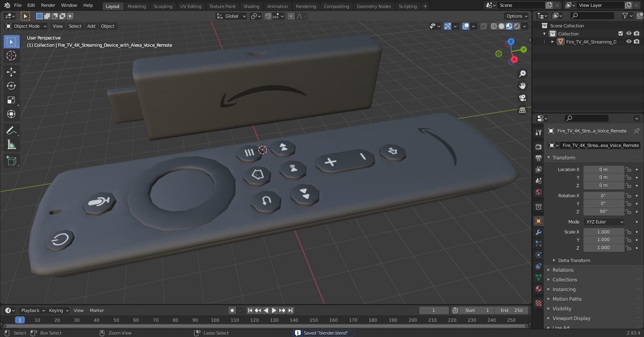Open World properties tab
Image resolution: width=644 pixels, height=337 pixels.
tap(539, 192)
